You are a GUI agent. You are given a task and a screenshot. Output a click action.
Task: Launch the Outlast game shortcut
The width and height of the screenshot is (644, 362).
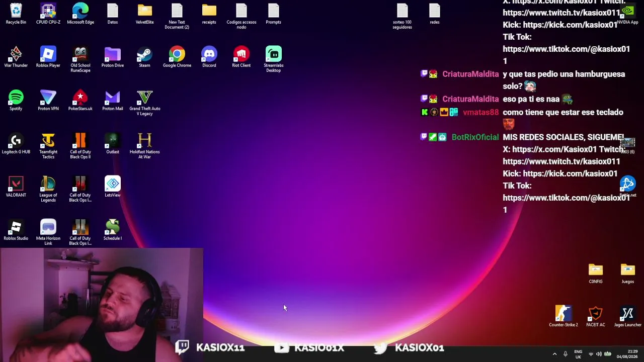113,143
